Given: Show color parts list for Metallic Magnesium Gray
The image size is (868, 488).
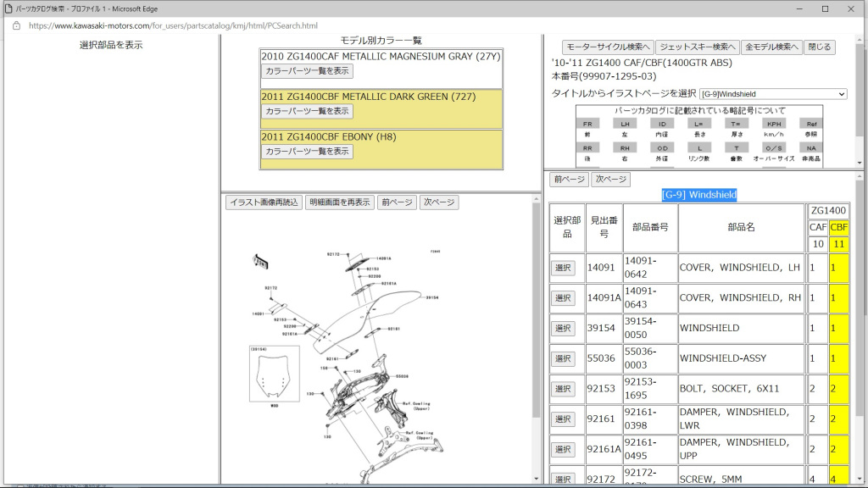Looking at the screenshot, I should click(307, 71).
